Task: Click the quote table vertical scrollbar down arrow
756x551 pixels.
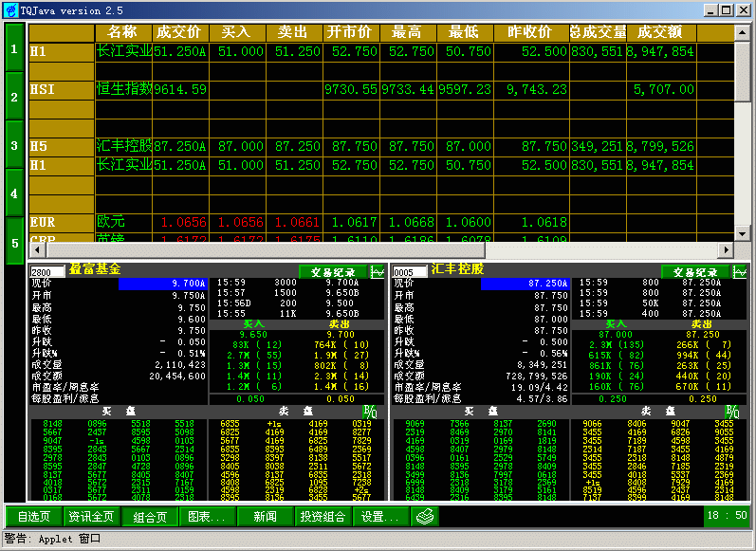Action: 742,233
